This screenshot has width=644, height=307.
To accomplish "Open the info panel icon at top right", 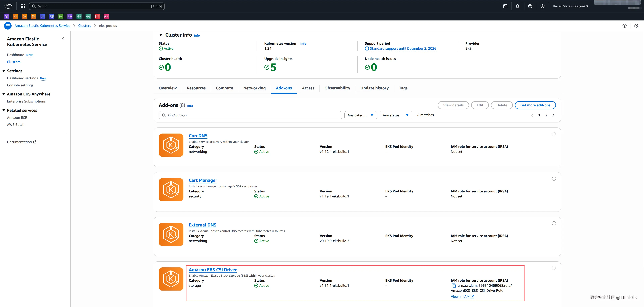I will [624, 26].
